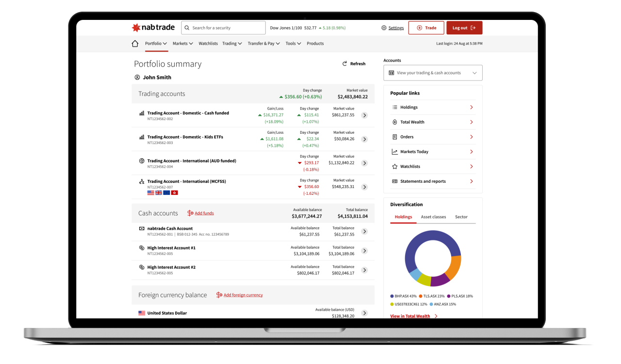621x364 pixels.
Task: Expand the Trading menu
Action: tap(232, 44)
